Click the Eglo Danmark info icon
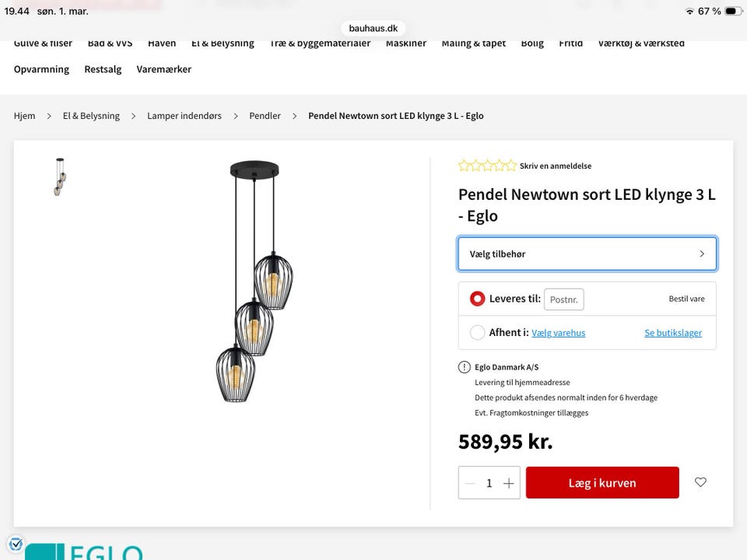Image resolution: width=747 pixels, height=560 pixels. pos(465,367)
